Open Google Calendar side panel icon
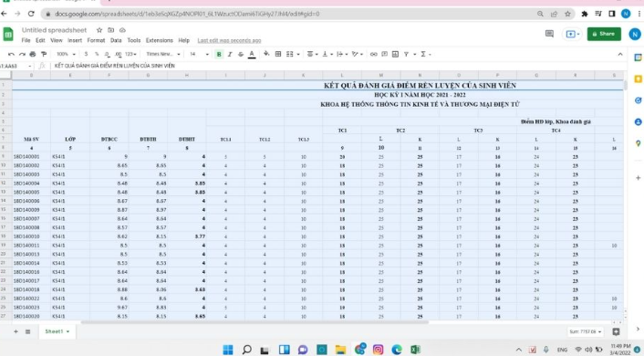This screenshot has width=644, height=356. 638,58
